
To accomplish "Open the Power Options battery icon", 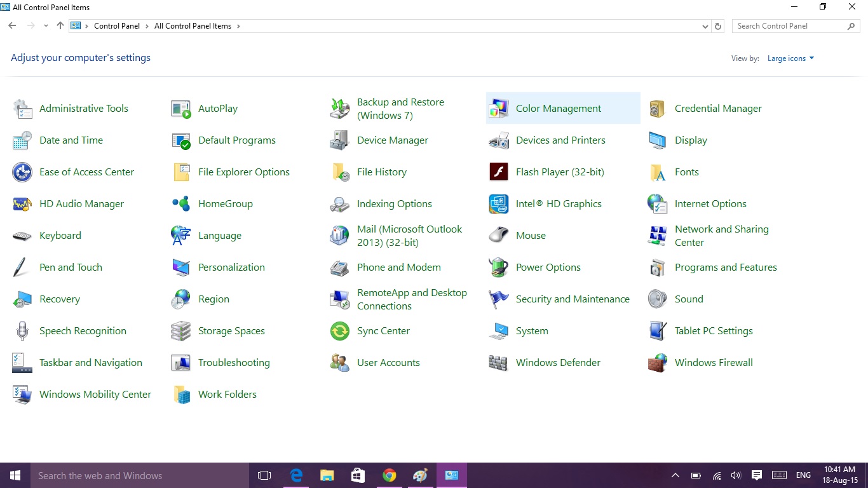I will 499,268.
